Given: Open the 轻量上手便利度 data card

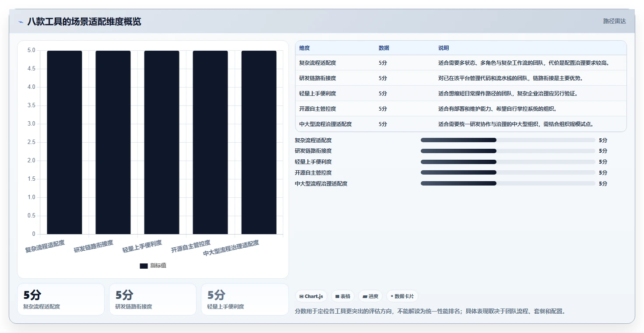Looking at the screenshot, I should click(245, 299).
